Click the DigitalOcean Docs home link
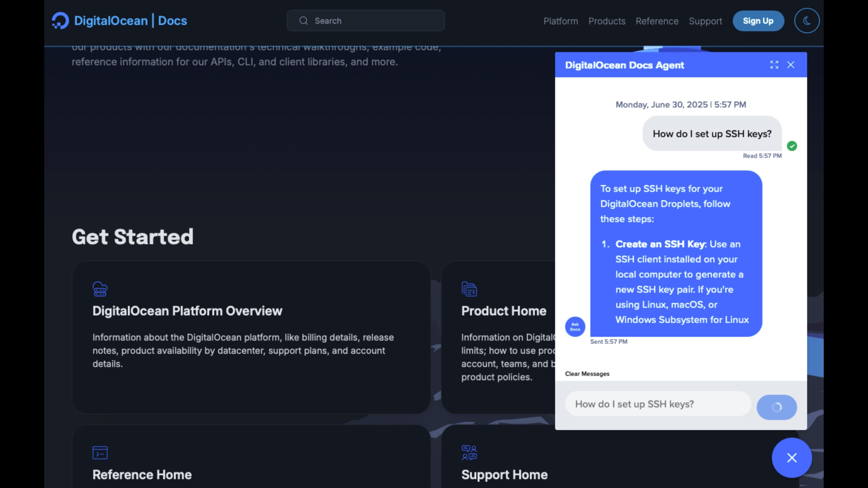 point(119,21)
